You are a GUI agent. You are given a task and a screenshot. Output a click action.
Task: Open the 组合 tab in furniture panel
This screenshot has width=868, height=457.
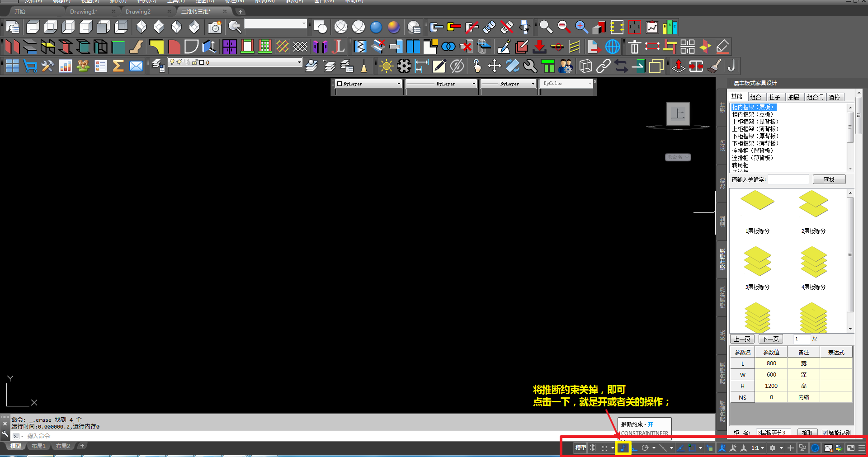pos(755,97)
